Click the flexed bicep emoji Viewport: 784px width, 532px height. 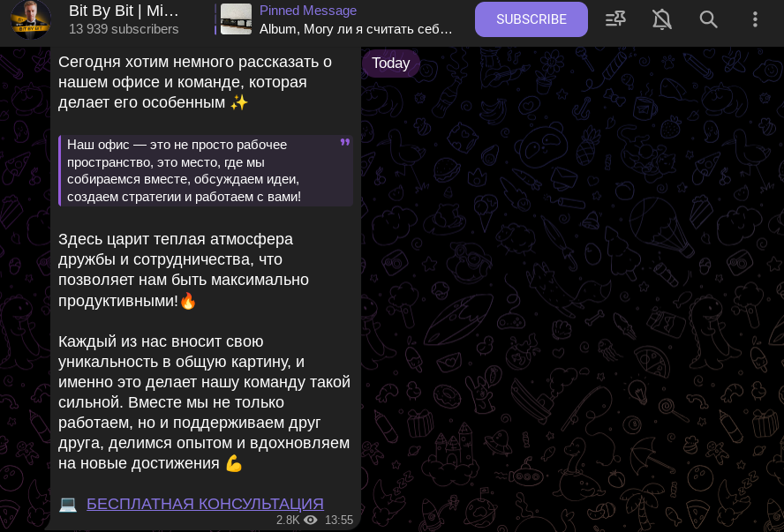click(233, 463)
